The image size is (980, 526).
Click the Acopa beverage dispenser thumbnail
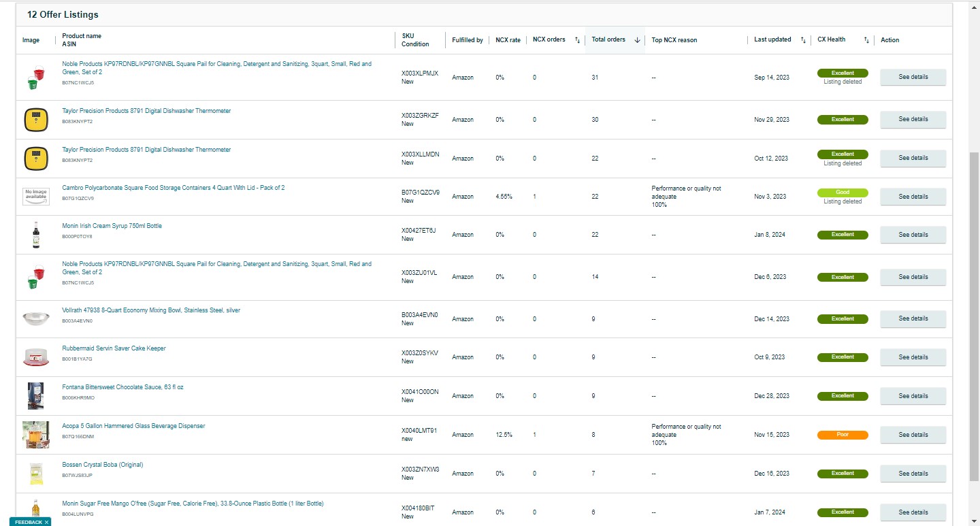35,435
